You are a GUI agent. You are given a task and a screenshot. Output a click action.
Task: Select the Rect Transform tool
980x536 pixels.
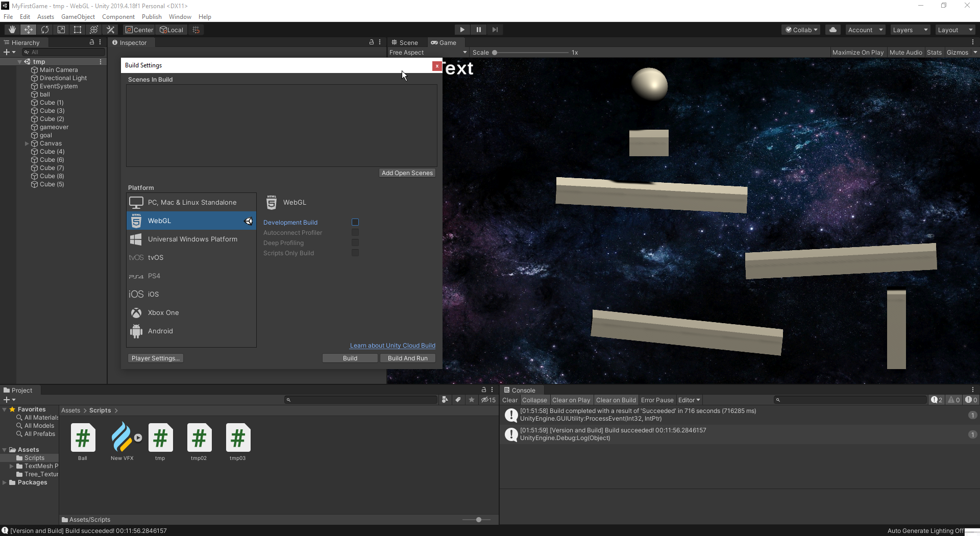click(x=78, y=30)
